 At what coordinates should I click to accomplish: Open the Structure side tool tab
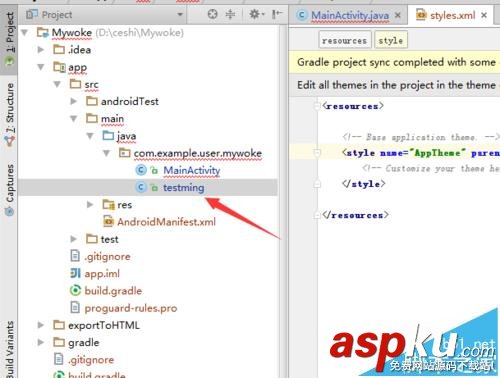[9, 113]
